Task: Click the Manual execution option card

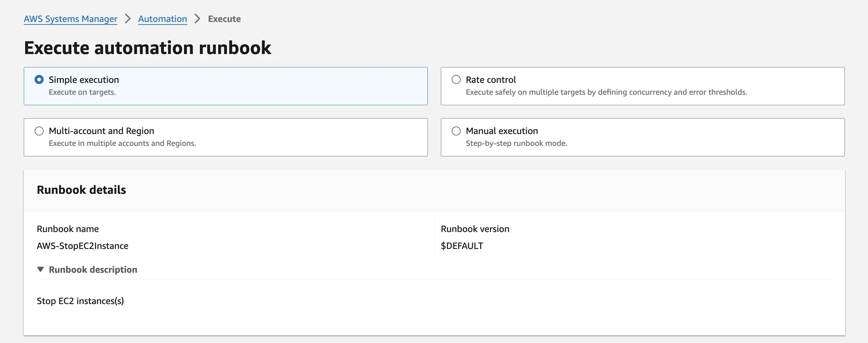Action: click(x=642, y=137)
